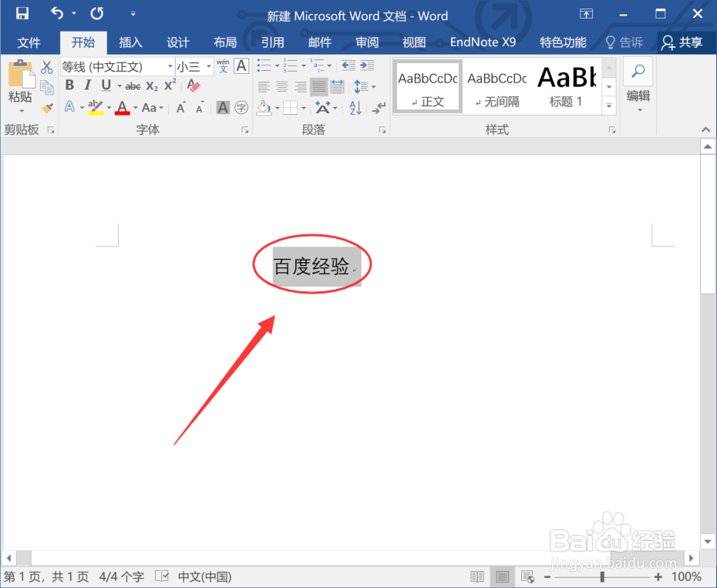The image size is (717, 588).
Task: Click the zoom slider handle
Action: tap(603, 577)
